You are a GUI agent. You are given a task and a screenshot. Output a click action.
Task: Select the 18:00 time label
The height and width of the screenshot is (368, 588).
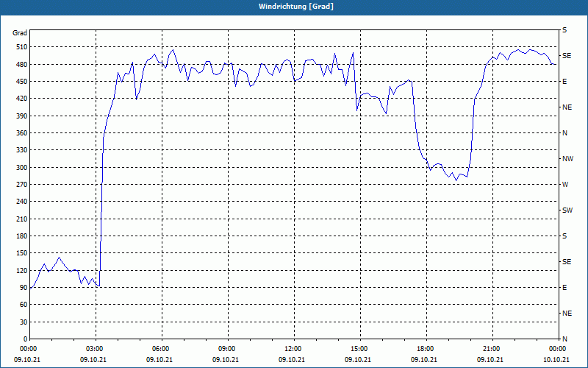click(x=424, y=349)
